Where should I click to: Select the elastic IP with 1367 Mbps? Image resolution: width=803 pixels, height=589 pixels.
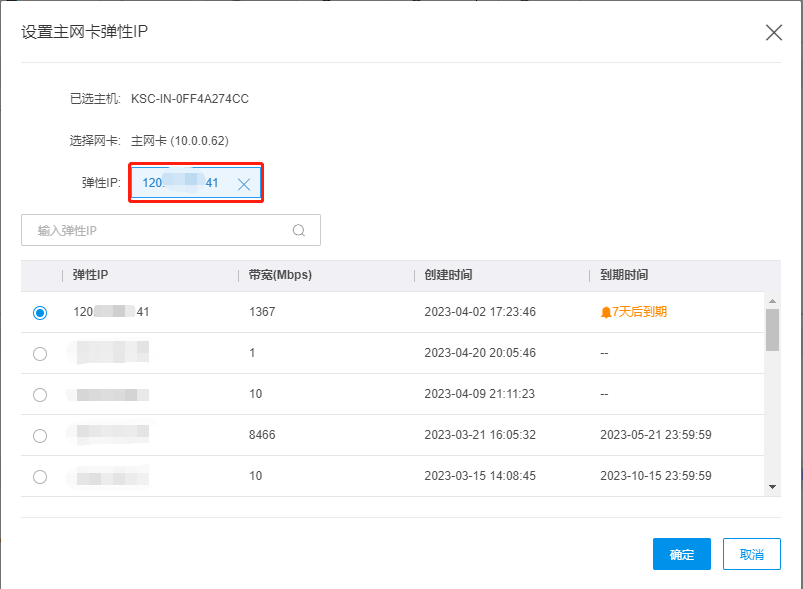click(40, 313)
